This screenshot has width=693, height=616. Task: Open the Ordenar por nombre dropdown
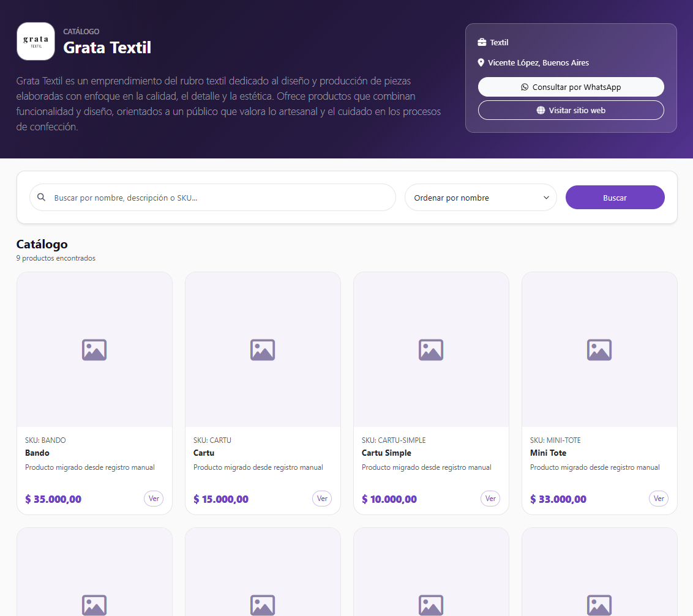[x=481, y=198]
